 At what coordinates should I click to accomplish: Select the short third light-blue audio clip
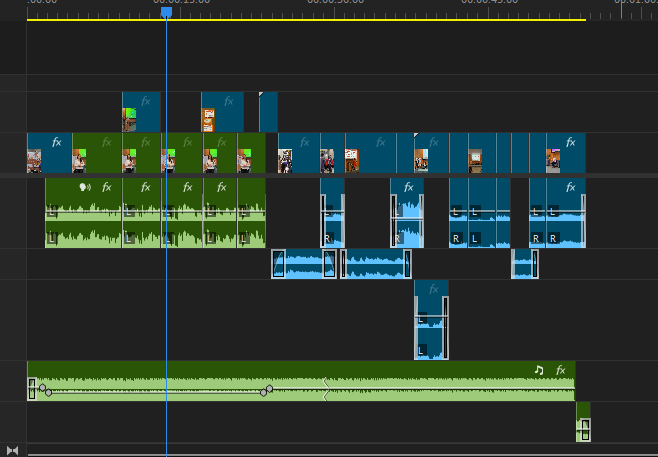point(525,264)
